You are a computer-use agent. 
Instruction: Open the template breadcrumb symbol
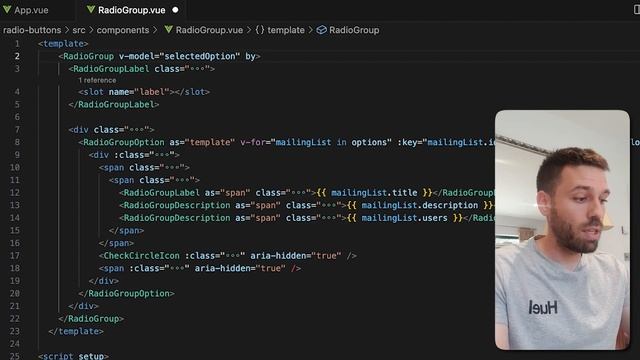pos(286,30)
